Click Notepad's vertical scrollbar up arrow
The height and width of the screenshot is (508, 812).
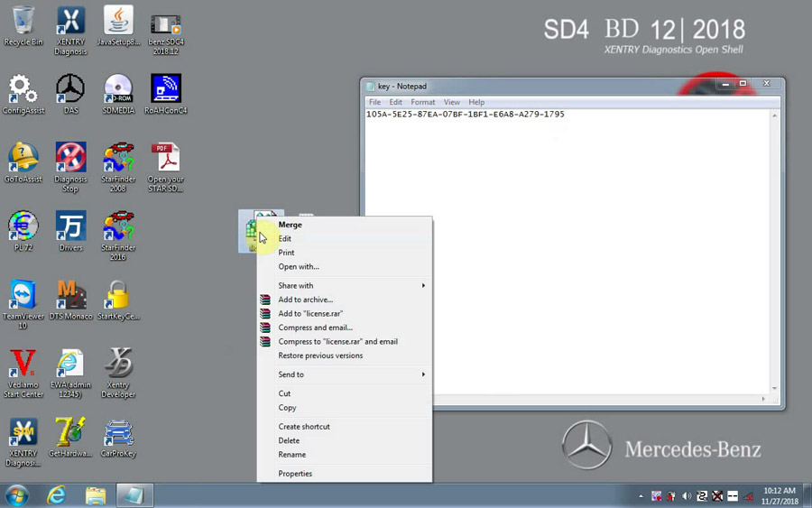coord(775,115)
